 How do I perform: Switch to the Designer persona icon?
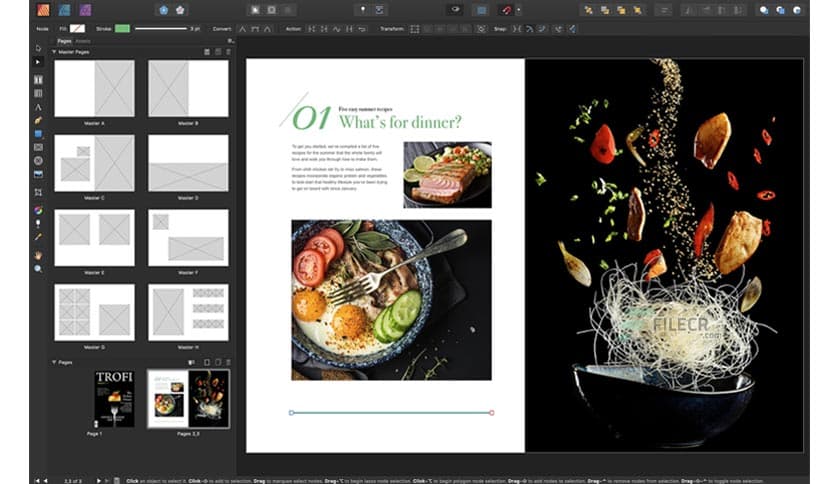(x=64, y=10)
